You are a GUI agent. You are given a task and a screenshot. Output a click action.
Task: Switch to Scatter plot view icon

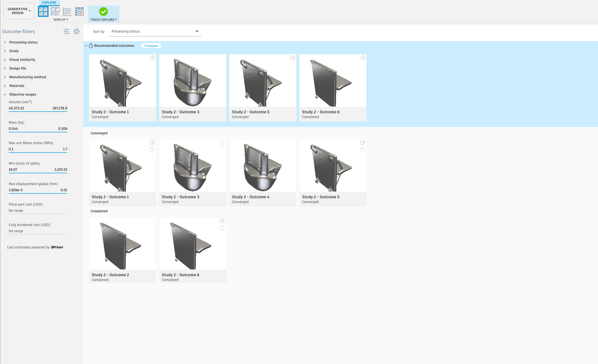[x=67, y=11]
